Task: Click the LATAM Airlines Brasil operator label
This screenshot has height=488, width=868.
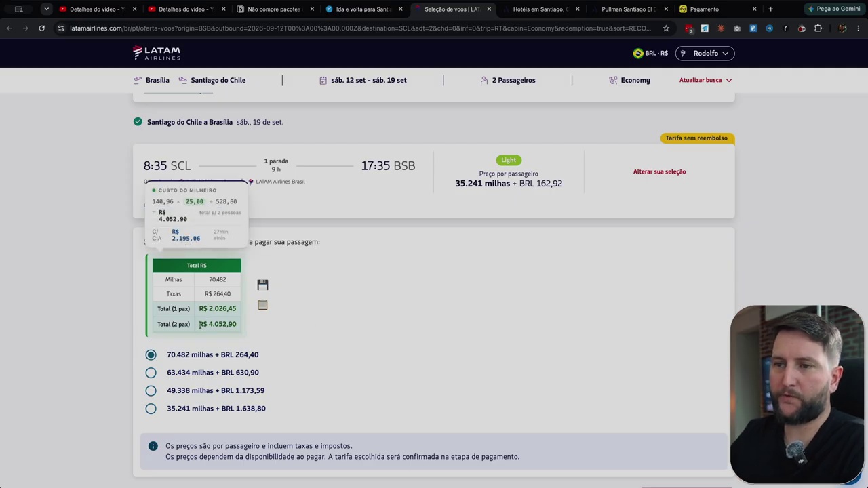Action: 277,182
